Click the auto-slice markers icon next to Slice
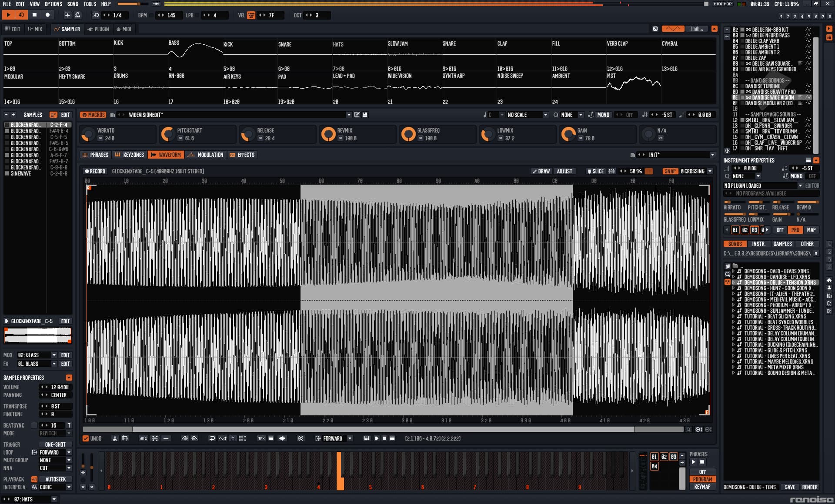The height and width of the screenshot is (504, 835). (x=611, y=171)
